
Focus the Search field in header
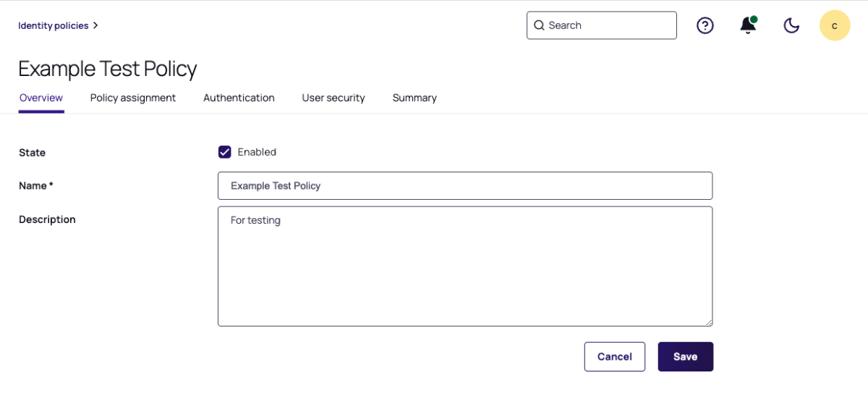tap(608, 25)
